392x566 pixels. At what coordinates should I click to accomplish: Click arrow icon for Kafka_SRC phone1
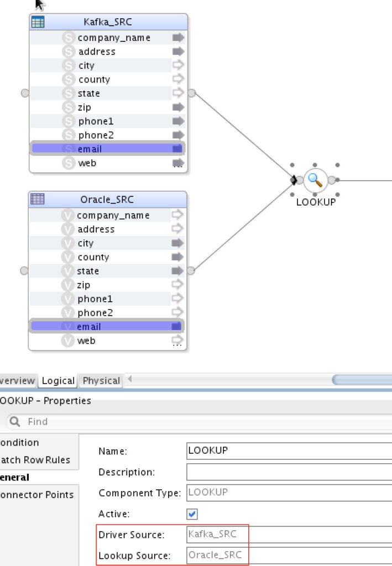click(178, 121)
